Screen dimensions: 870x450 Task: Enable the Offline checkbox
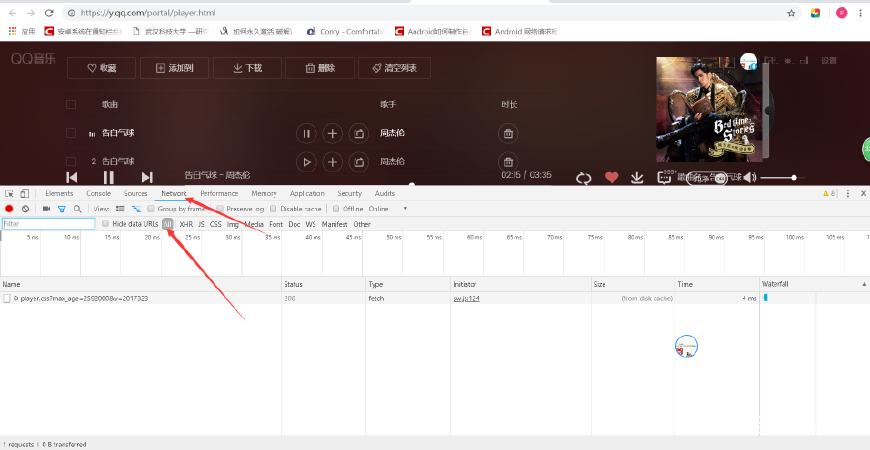coord(336,209)
